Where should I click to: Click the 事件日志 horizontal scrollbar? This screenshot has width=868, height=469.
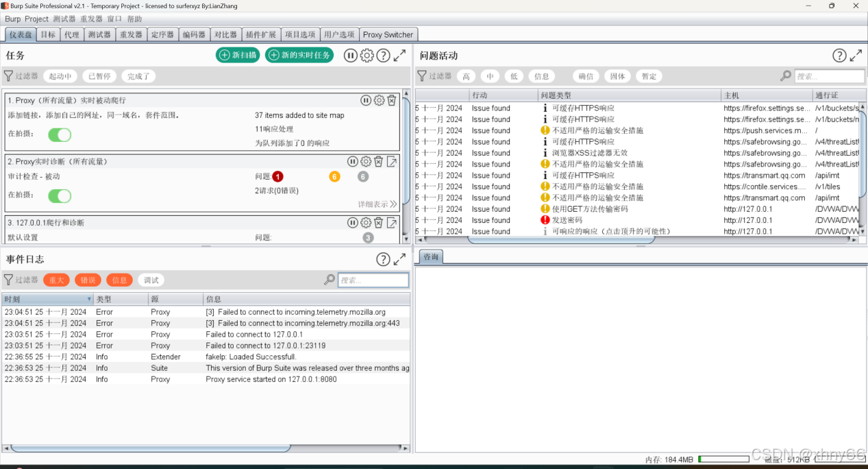click(x=151, y=448)
